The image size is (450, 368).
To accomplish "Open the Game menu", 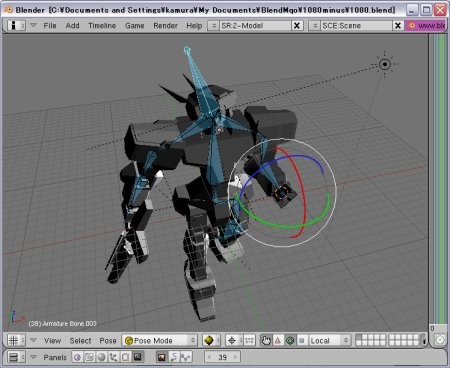I will click(x=134, y=26).
